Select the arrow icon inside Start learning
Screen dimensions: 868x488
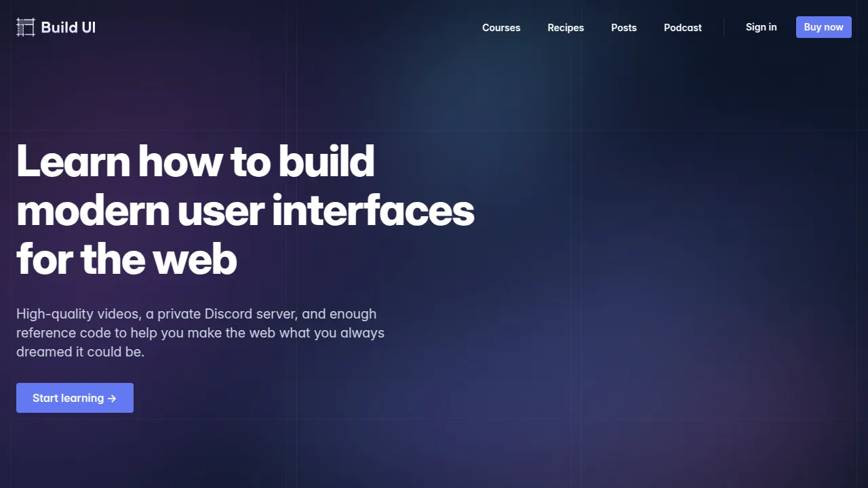(x=112, y=398)
